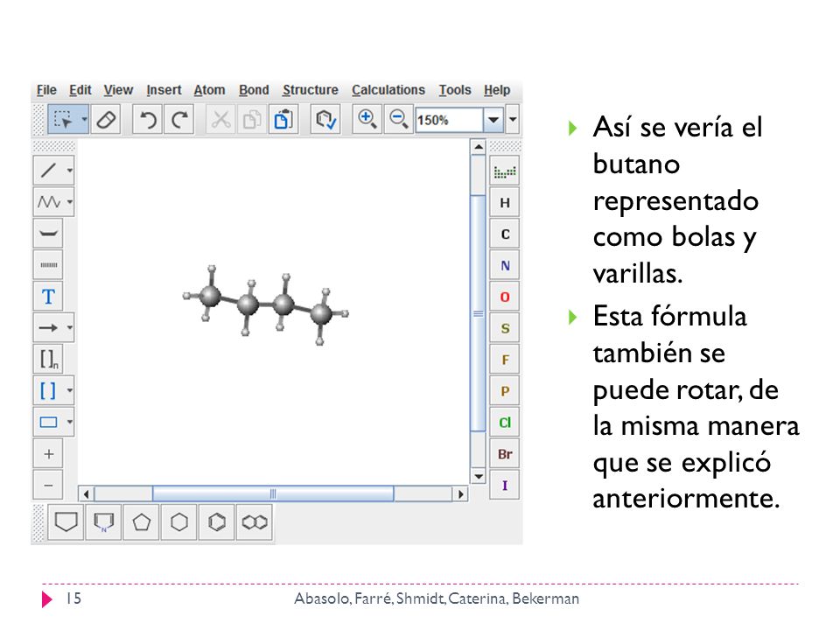The width and height of the screenshot is (840, 630).
Task: Open the zoom level dropdown
Action: pyautogui.click(x=493, y=120)
